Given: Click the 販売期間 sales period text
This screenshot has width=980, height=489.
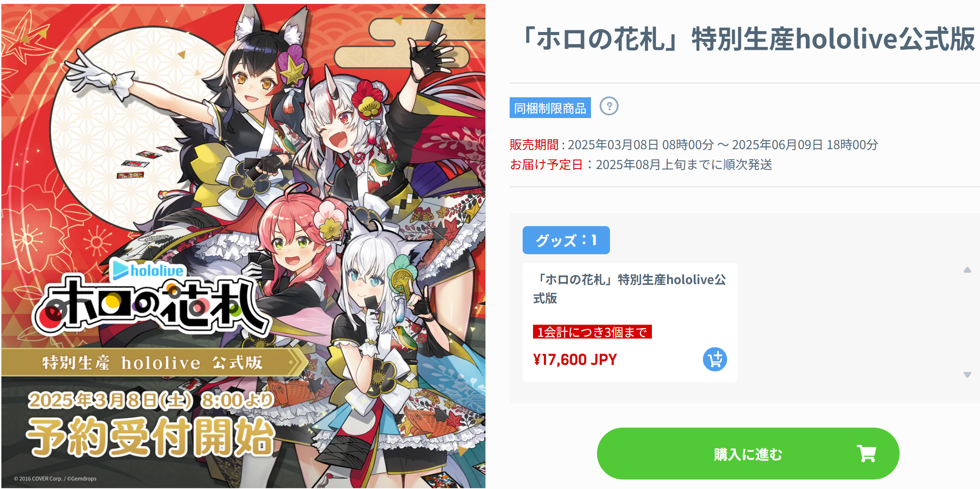Looking at the screenshot, I should pyautogui.click(x=694, y=145).
